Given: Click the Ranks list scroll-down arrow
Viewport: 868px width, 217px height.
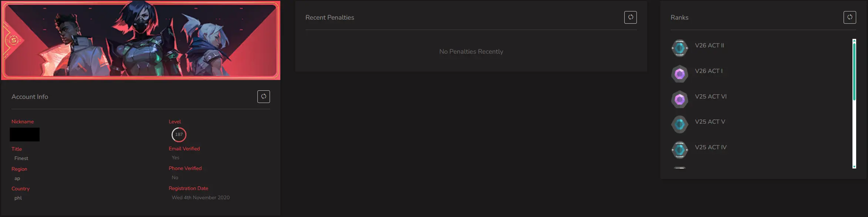Looking at the screenshot, I should tap(854, 167).
